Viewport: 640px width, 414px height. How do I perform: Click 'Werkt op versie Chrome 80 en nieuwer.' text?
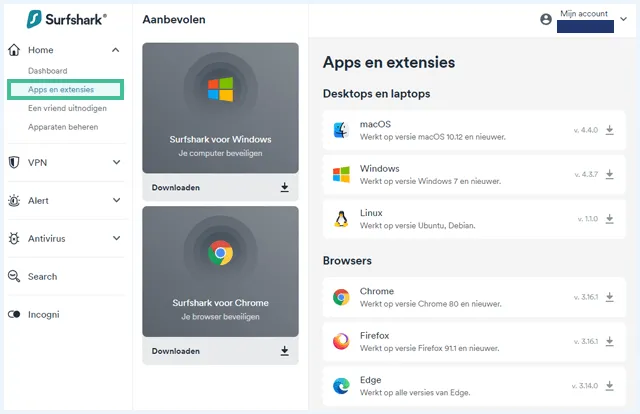[x=431, y=304]
